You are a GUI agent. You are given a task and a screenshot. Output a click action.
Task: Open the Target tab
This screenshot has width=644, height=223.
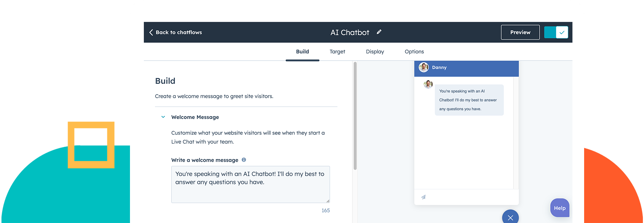point(337,51)
